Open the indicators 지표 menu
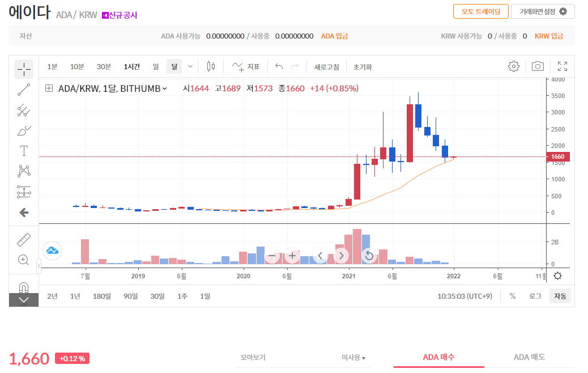The height and width of the screenshot is (373, 588). pos(246,67)
